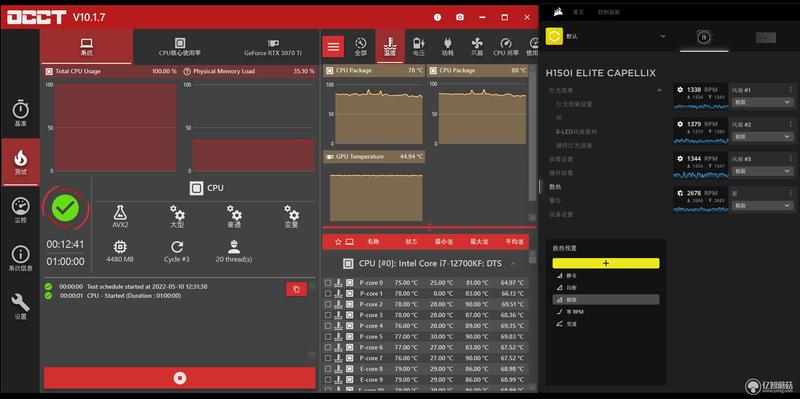Open three-dot menu for fan #1 in iCUE
This screenshot has height=399, width=800.
click(x=791, y=90)
